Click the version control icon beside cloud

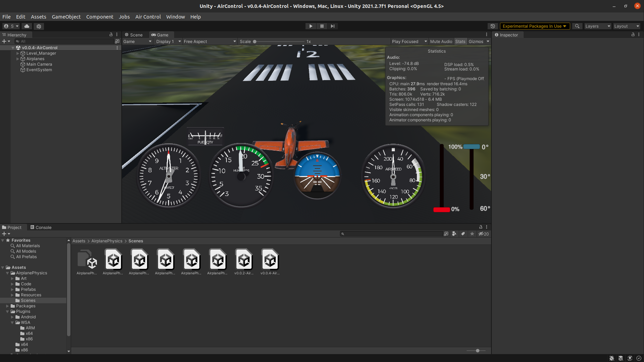pos(39,26)
